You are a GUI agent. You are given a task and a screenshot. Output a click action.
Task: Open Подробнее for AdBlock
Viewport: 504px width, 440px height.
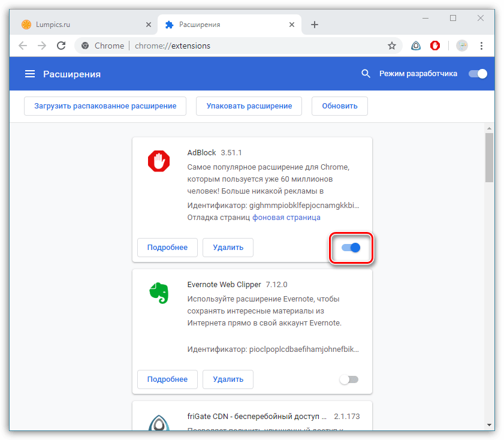tap(167, 248)
